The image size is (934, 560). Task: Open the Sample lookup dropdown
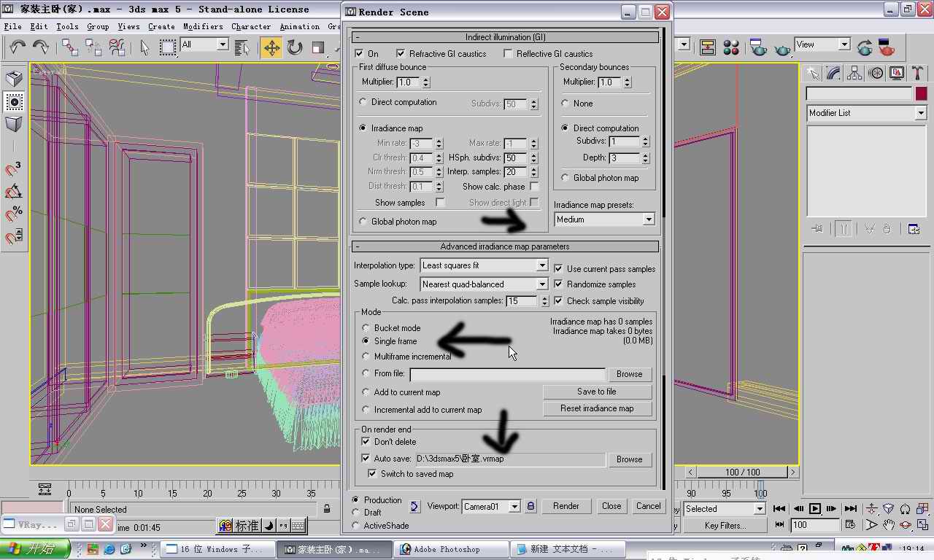pyautogui.click(x=484, y=284)
